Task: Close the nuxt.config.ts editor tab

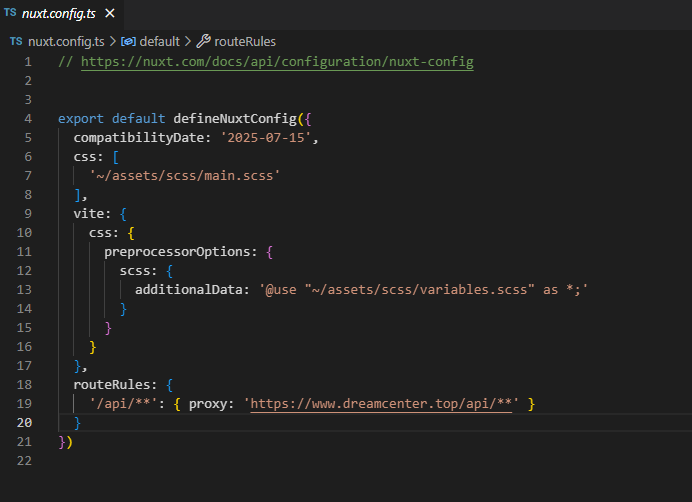Action: [109, 14]
